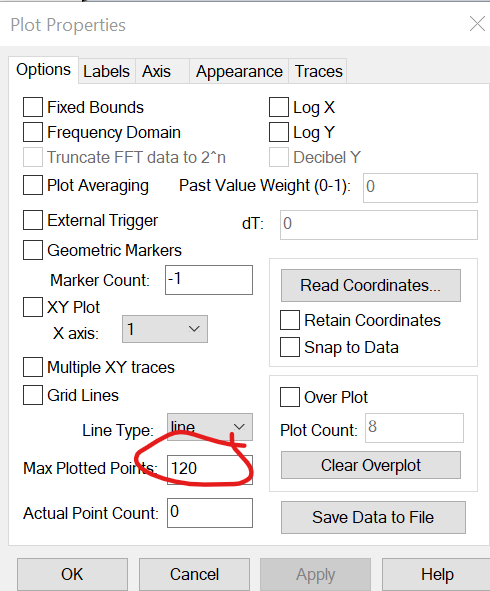Check the Log X option
Viewport: 490px width, 591px height.
pos(279,107)
